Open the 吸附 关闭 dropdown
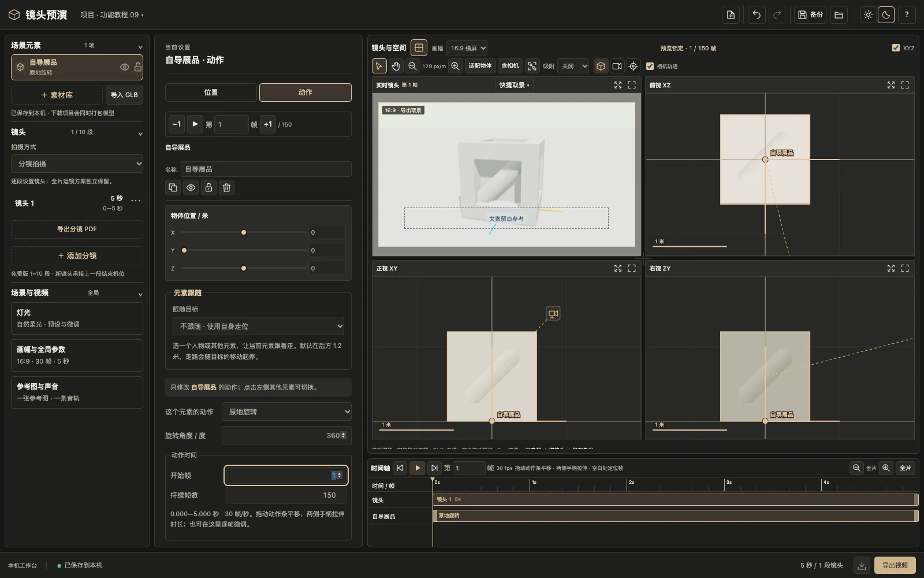This screenshot has width=924, height=578. [574, 66]
